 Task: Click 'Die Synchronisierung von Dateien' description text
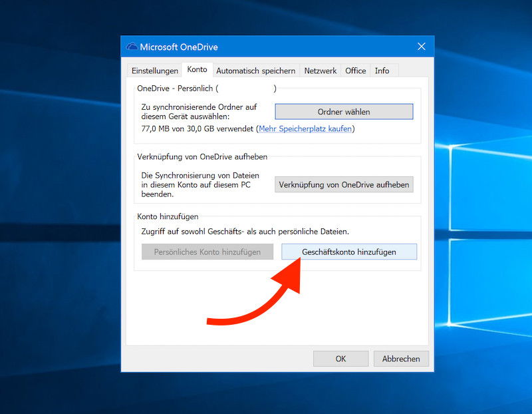[200, 185]
